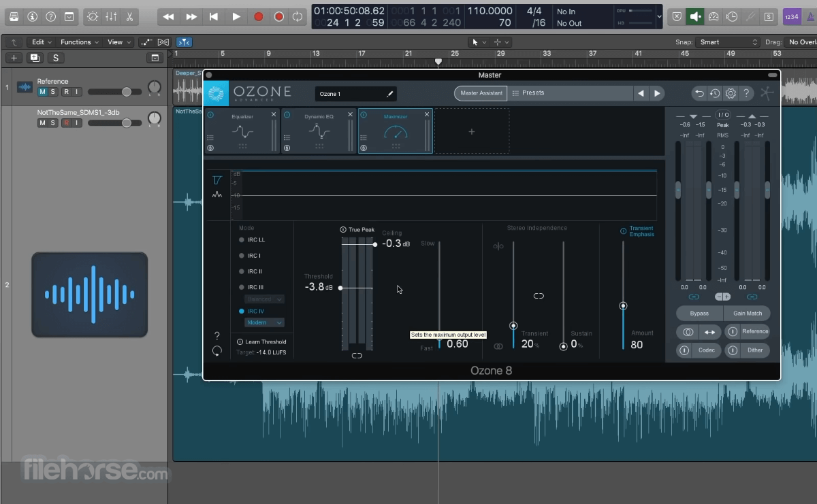
Task: Open Ozone settings gear icon
Action: [731, 94]
